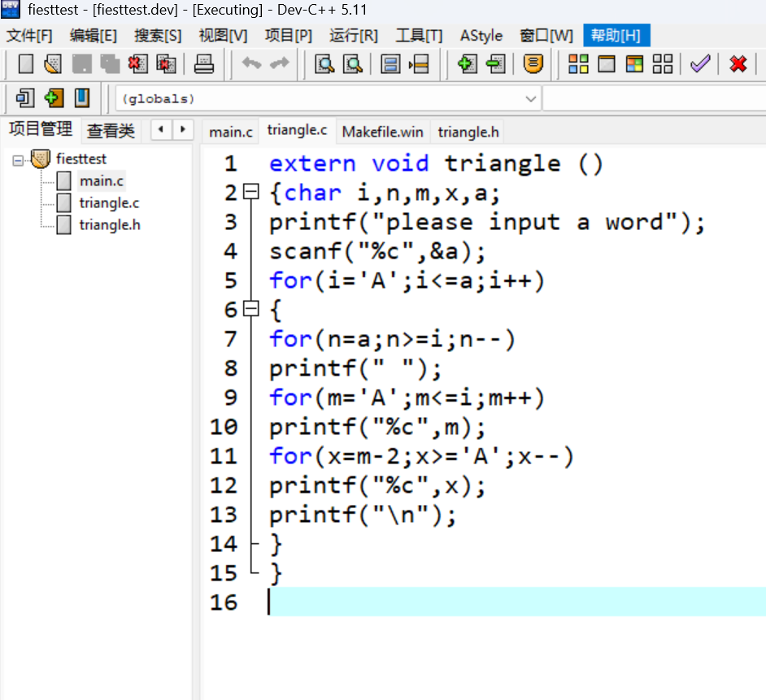Select triangle.c in the project tree

[109, 202]
